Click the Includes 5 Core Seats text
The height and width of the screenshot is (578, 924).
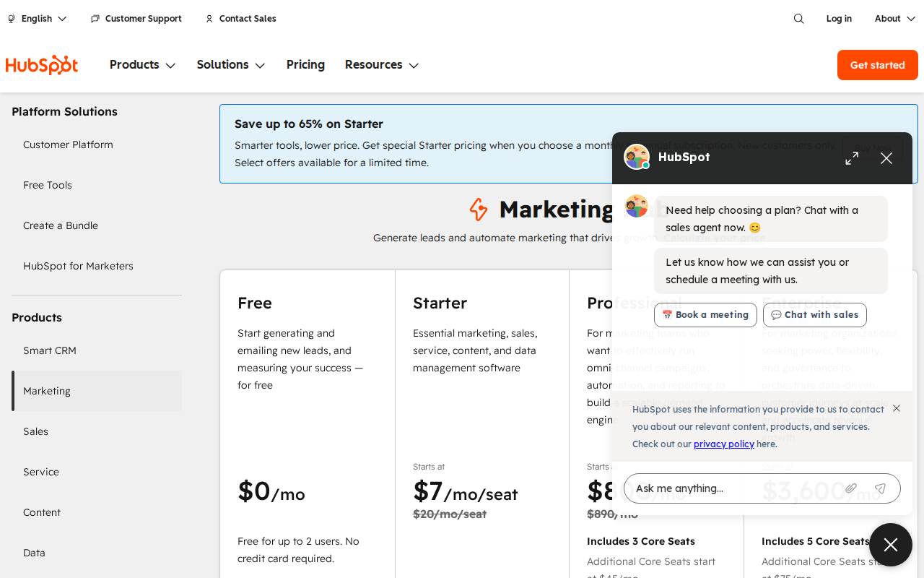pos(816,541)
